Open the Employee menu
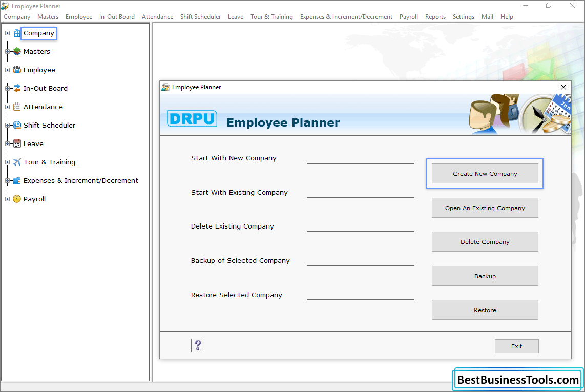The width and height of the screenshot is (585, 392). (79, 17)
